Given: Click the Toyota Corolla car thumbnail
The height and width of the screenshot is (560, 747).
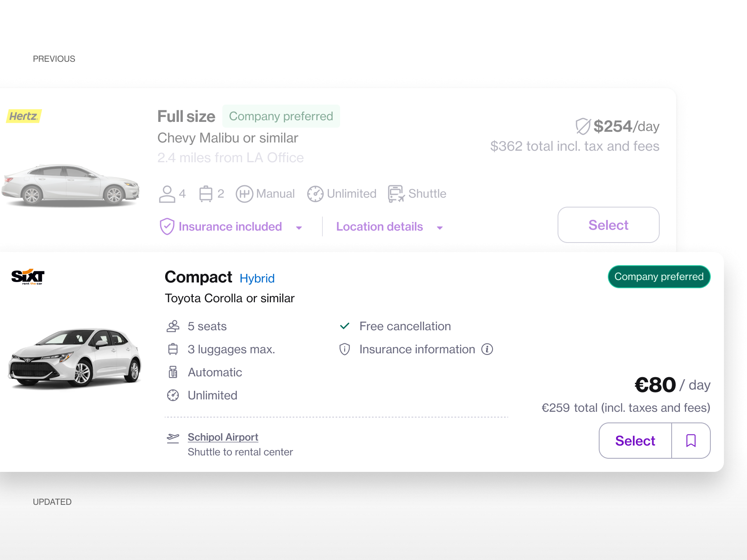Looking at the screenshot, I should coord(74,358).
